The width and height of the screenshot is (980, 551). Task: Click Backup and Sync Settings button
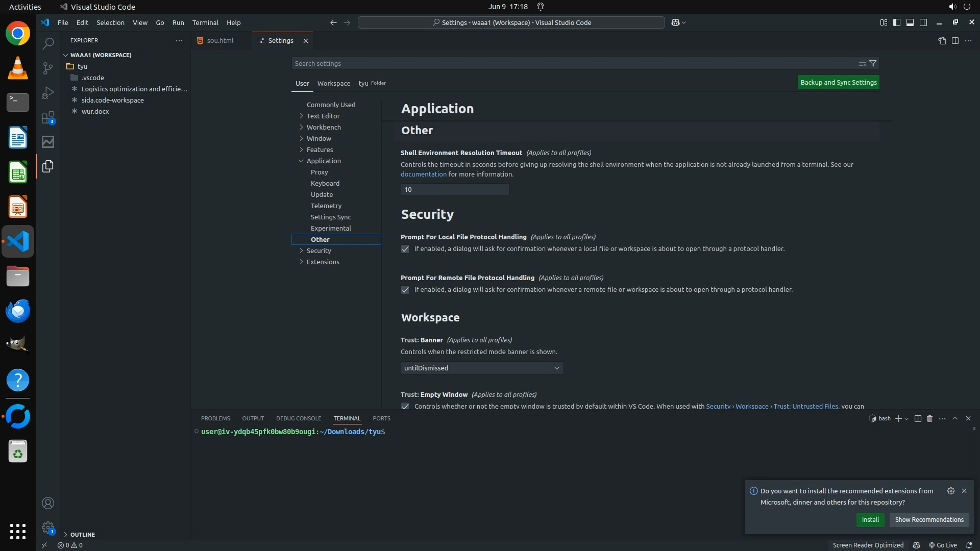pos(838,82)
